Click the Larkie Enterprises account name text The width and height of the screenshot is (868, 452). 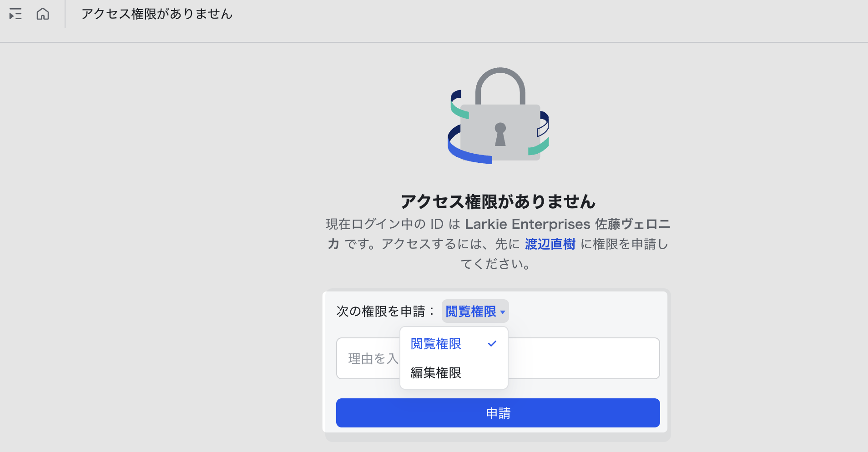pyautogui.click(x=527, y=224)
